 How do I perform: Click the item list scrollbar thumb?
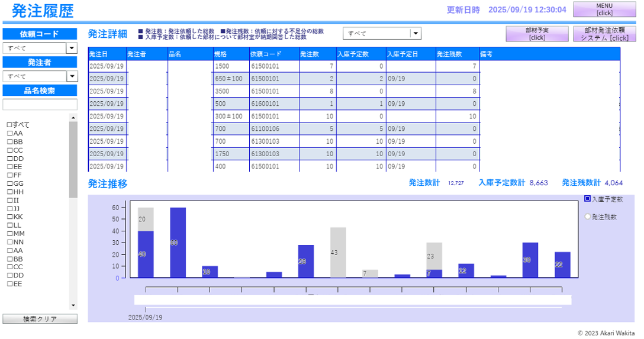coord(73,160)
